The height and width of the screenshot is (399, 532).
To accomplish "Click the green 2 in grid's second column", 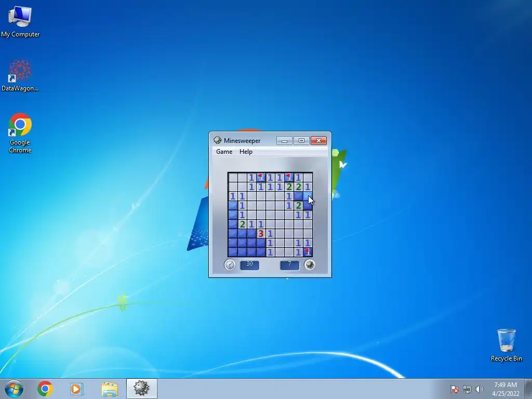I will click(x=242, y=224).
